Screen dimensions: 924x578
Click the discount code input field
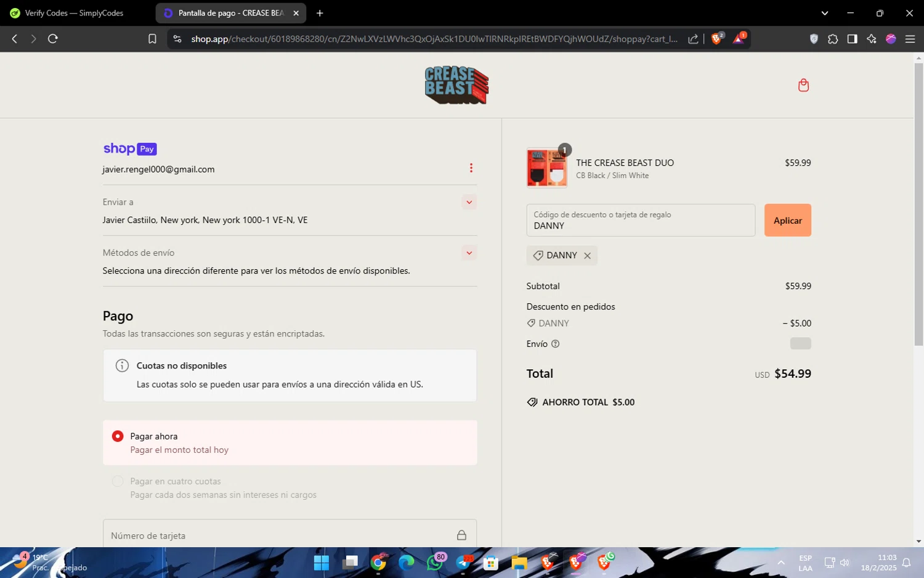tap(641, 220)
